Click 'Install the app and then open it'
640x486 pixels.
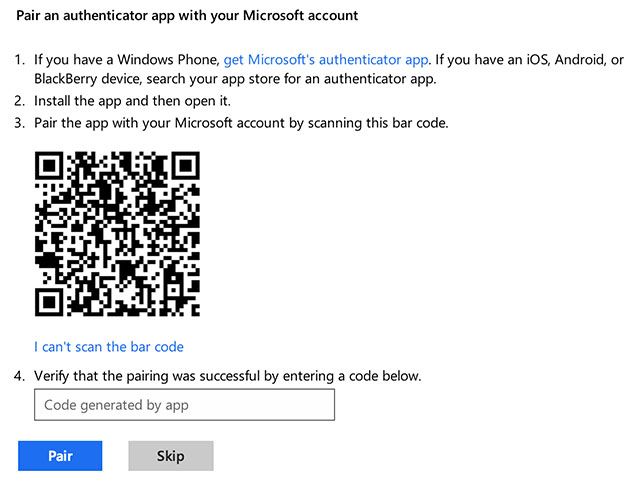pos(133,101)
